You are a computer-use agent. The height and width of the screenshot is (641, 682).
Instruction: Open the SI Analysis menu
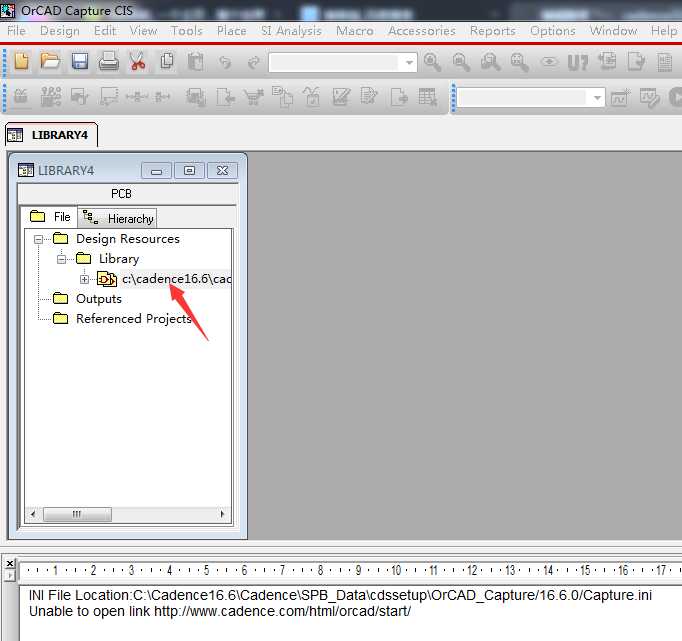coord(291,31)
